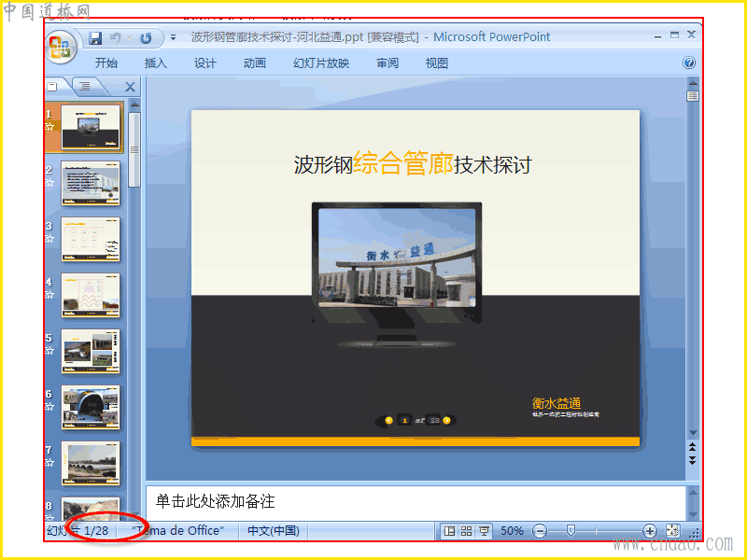Click the slide title 波形钢综合管廊技术探讨
747x560 pixels.
click(413, 164)
